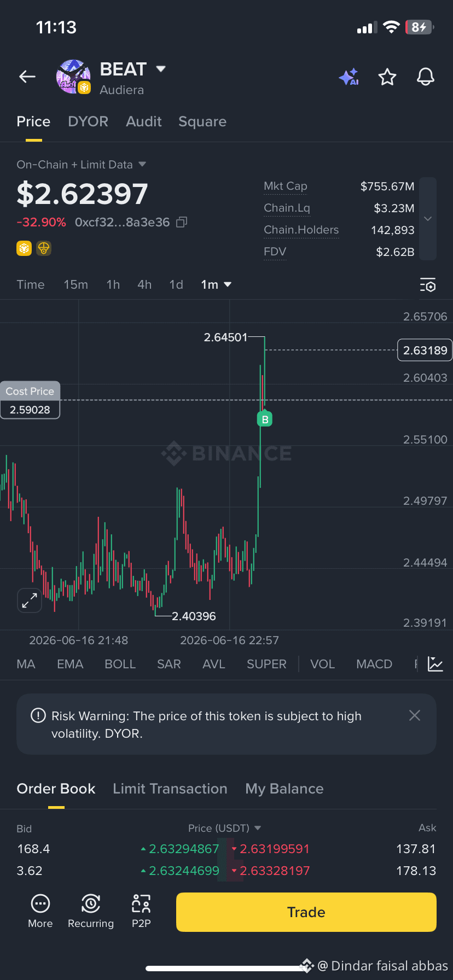The width and height of the screenshot is (453, 980).
Task: Open chart settings icon
Action: point(428,285)
